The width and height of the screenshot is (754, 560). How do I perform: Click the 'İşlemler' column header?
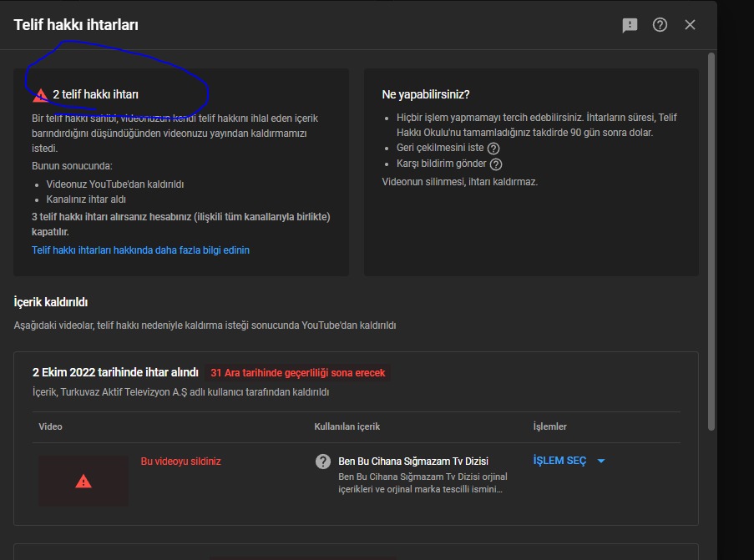pos(549,426)
